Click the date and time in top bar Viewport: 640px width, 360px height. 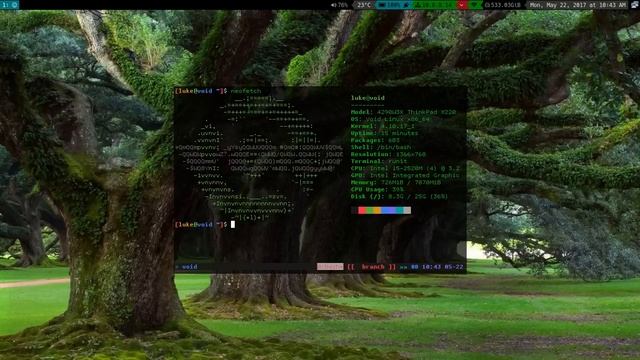pyautogui.click(x=577, y=5)
